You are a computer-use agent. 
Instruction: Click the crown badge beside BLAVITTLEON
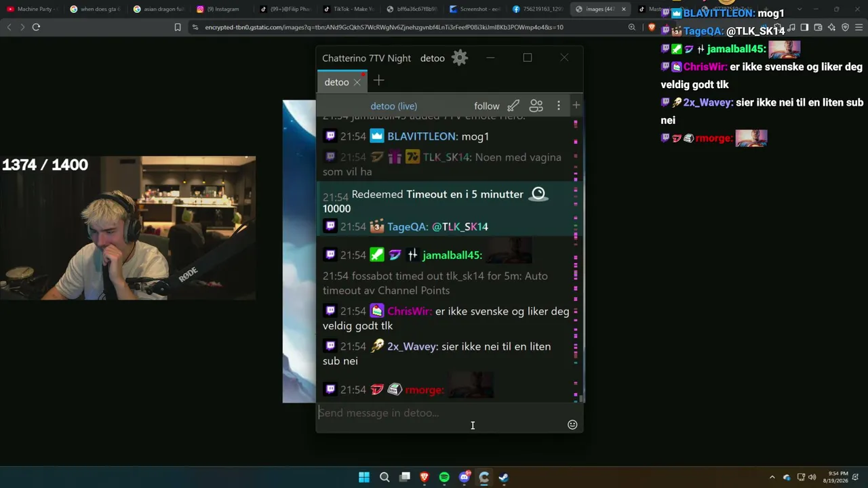[377, 136]
